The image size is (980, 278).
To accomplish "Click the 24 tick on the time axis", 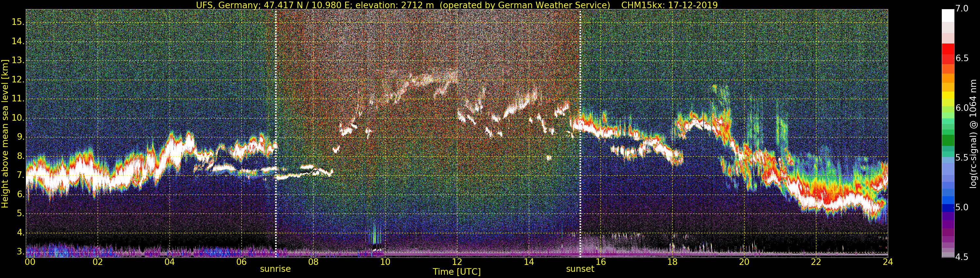I will pyautogui.click(x=888, y=262).
